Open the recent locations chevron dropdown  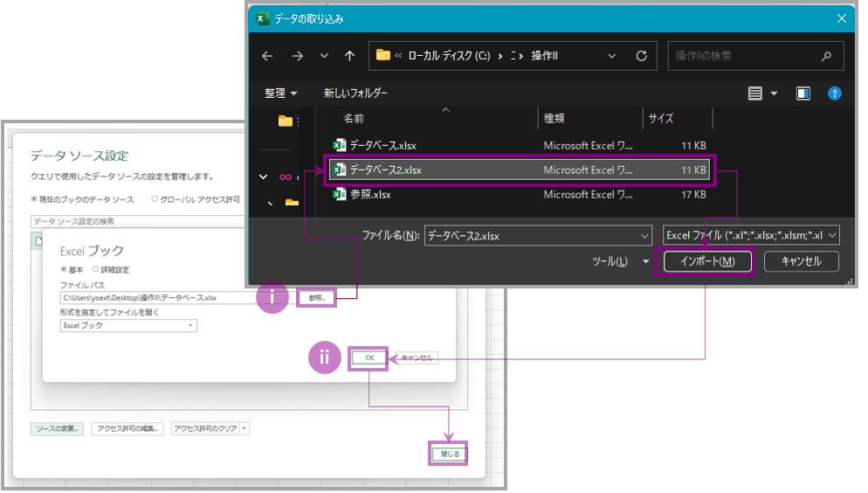(325, 56)
